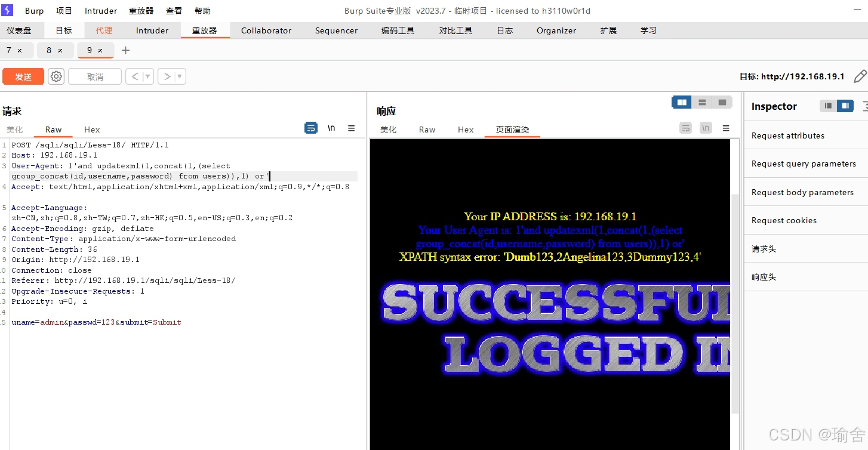Select response 美化 view tab

[x=389, y=130]
